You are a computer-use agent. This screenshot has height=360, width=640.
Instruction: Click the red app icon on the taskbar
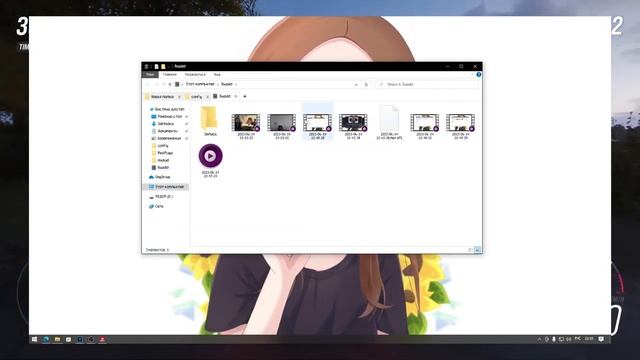102,340
